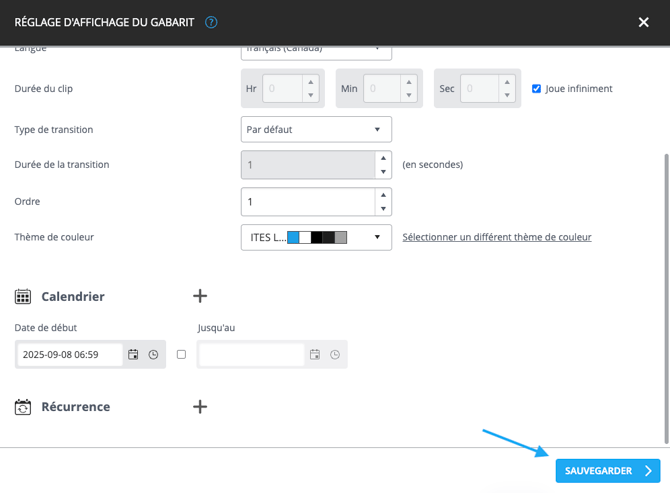The height and width of the screenshot is (493, 670).
Task: Click the dialog vertical scrollbar
Action: click(x=666, y=299)
